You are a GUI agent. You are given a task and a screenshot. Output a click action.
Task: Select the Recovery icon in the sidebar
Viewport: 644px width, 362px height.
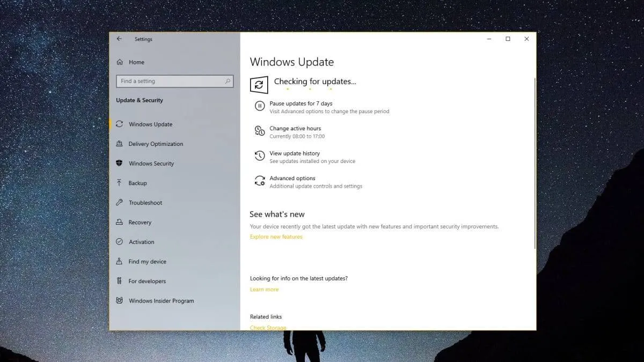[120, 222]
